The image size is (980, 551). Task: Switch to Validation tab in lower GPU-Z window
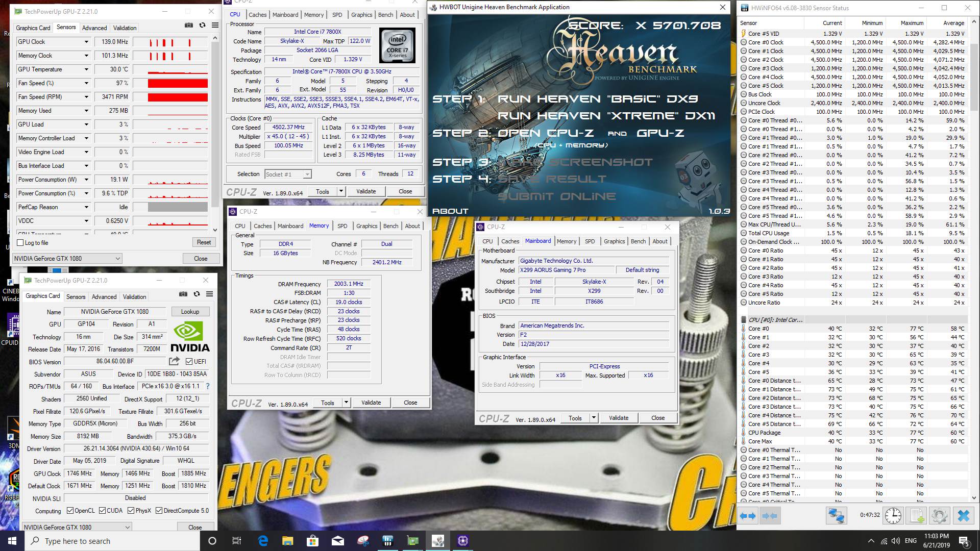point(134,297)
